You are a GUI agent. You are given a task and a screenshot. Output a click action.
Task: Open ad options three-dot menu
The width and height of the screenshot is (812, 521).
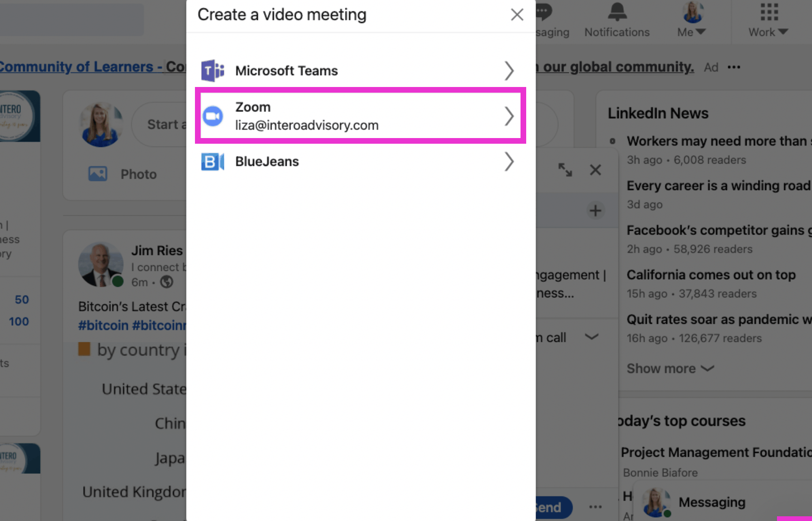coord(734,67)
